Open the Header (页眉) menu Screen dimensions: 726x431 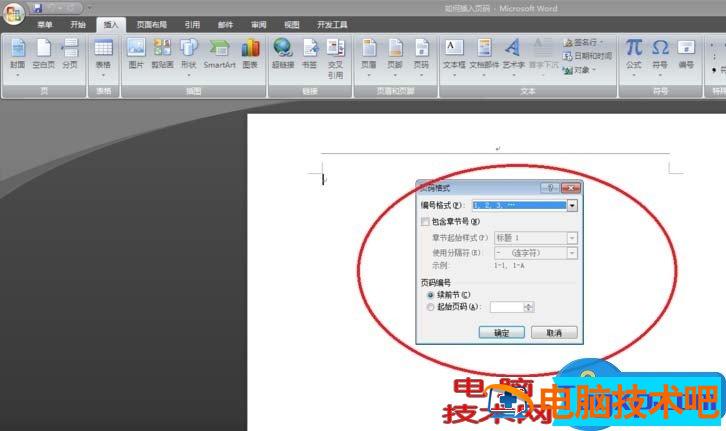tap(369, 58)
